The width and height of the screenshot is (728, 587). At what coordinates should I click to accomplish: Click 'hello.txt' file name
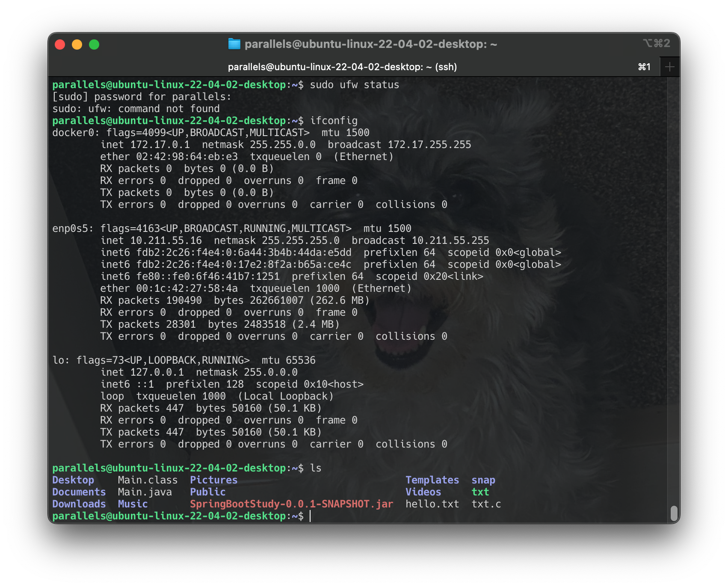(432, 504)
